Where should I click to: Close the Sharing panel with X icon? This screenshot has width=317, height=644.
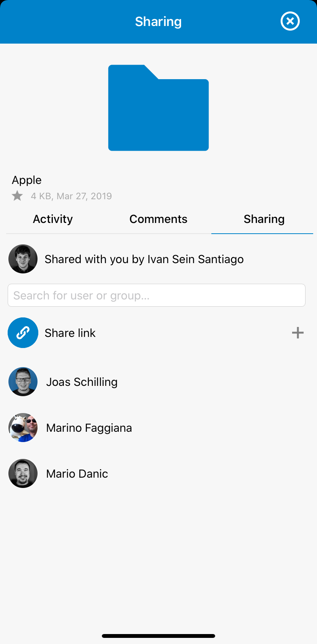tap(290, 21)
